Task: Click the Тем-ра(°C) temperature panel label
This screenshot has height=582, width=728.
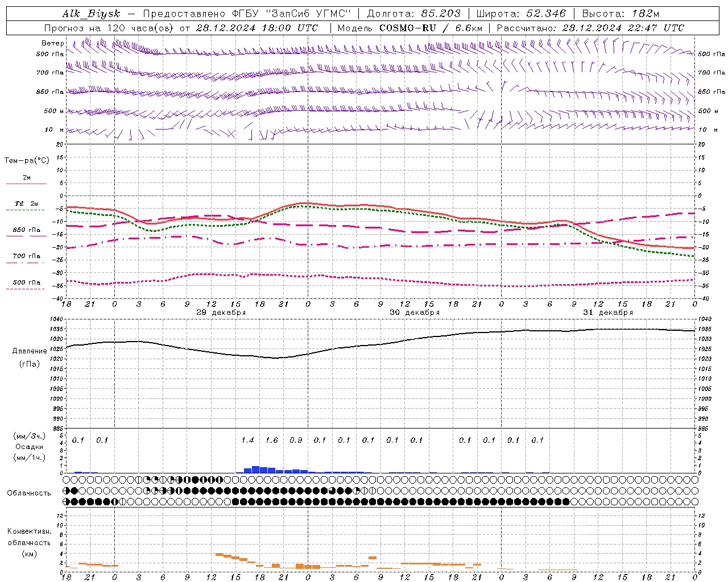Action: click(27, 160)
